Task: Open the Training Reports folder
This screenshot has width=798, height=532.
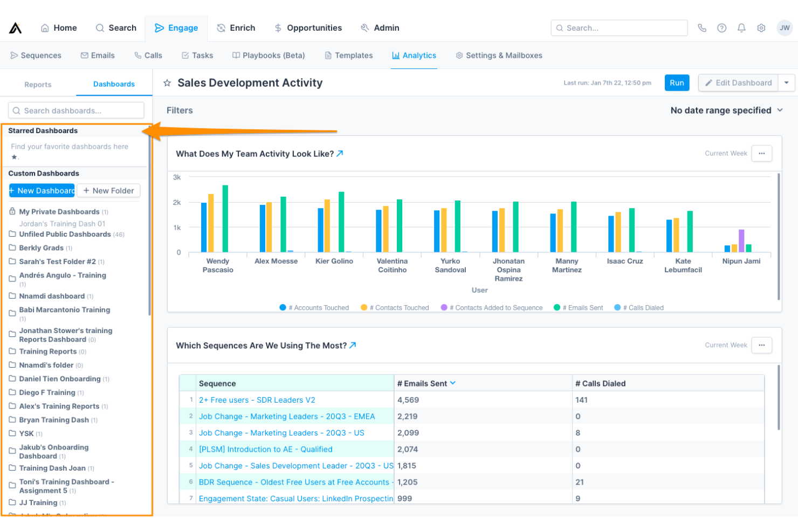Action: click(x=47, y=351)
